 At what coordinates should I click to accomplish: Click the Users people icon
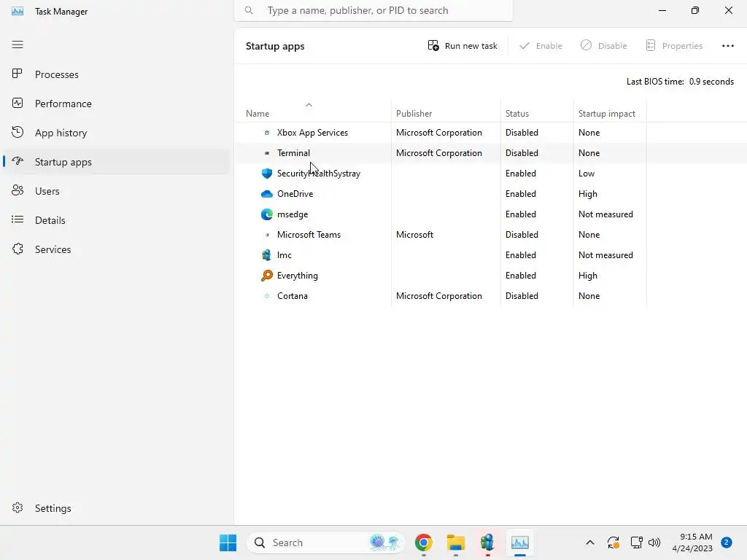click(x=18, y=190)
